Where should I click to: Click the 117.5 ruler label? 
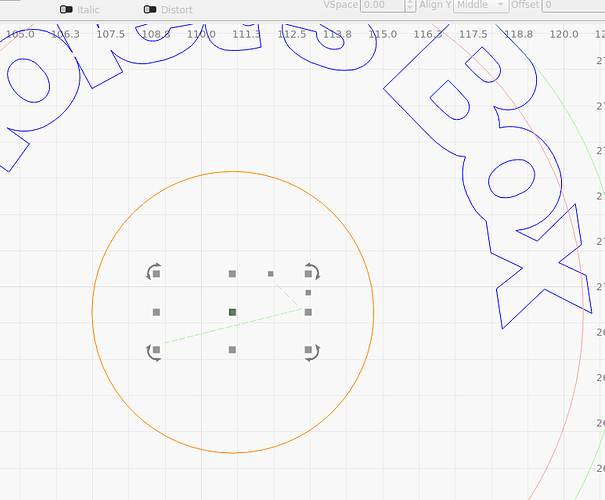(x=473, y=34)
